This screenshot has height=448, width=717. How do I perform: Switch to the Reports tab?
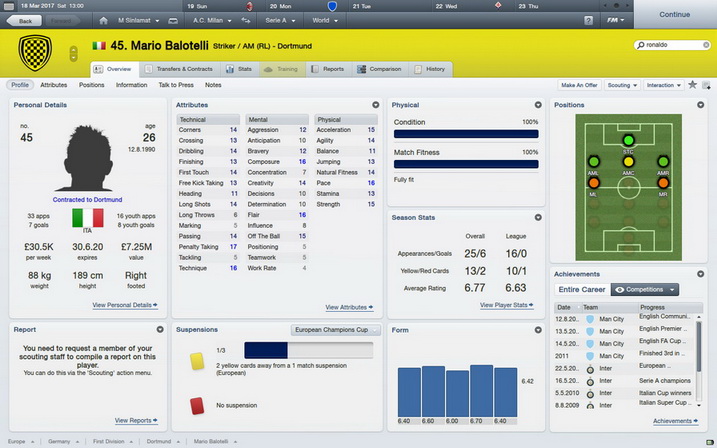point(328,69)
